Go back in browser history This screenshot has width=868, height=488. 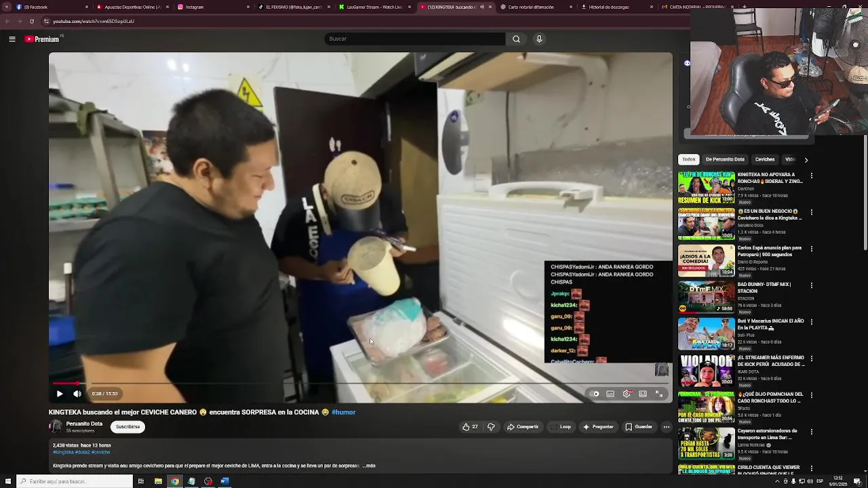point(7,21)
